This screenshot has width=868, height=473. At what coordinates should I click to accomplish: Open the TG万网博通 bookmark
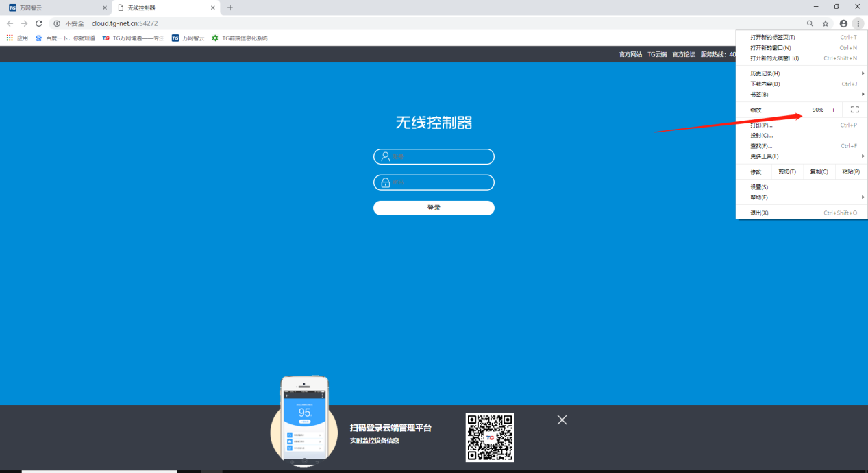coord(133,38)
